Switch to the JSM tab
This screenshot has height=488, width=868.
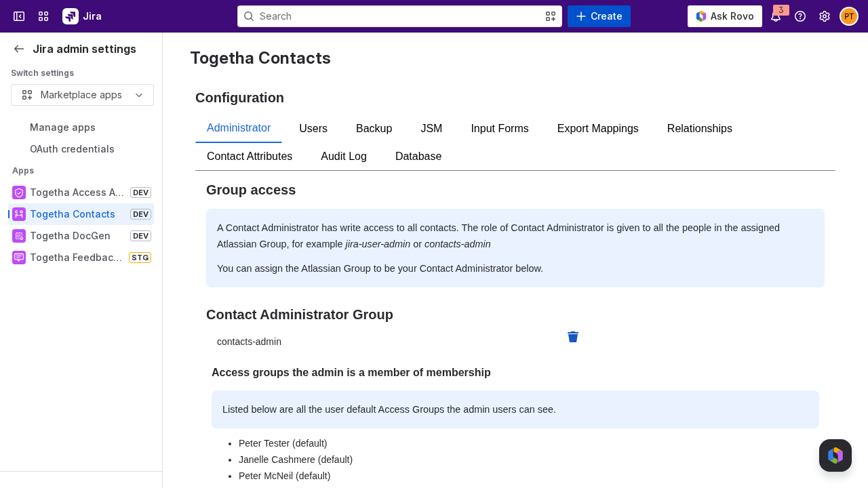431,129
